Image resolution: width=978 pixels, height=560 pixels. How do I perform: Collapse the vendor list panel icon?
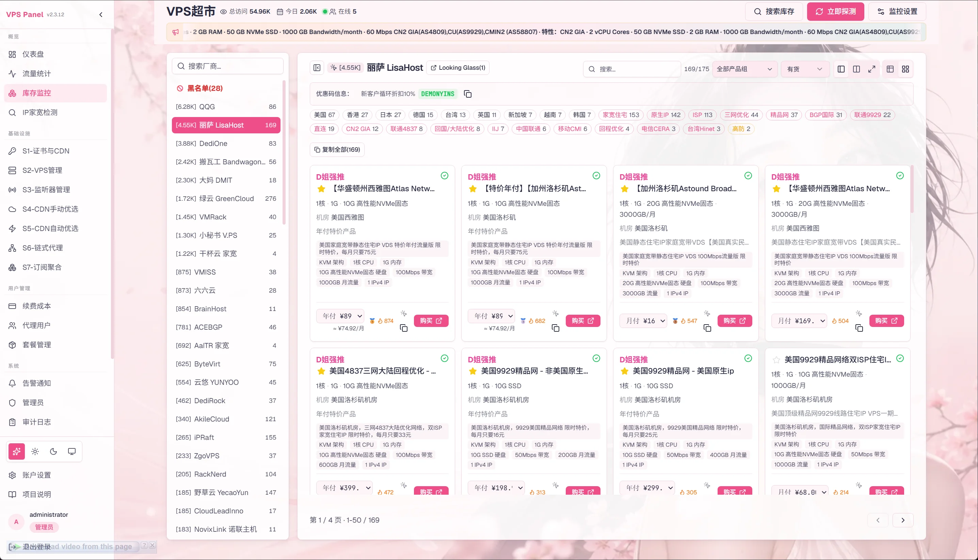click(x=317, y=68)
